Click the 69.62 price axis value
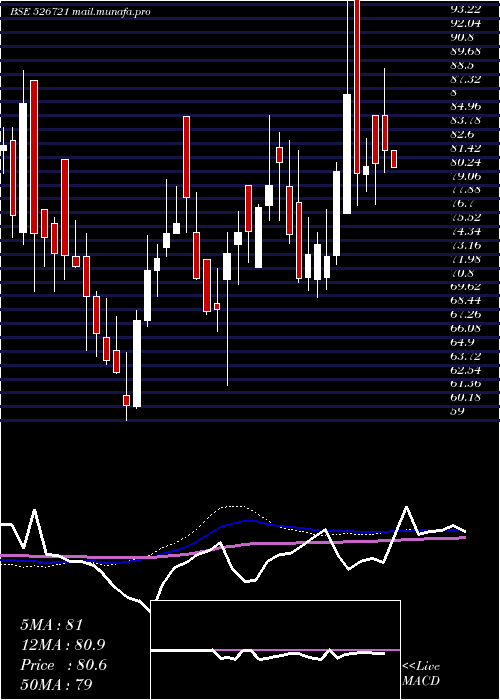Image resolution: width=500 pixels, height=700 pixels. coord(466,287)
